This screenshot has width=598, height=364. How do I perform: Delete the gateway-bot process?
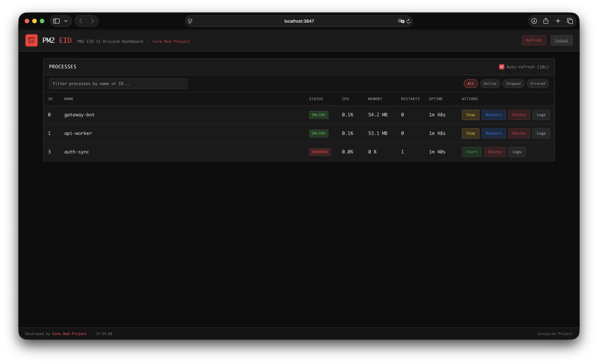pos(519,115)
